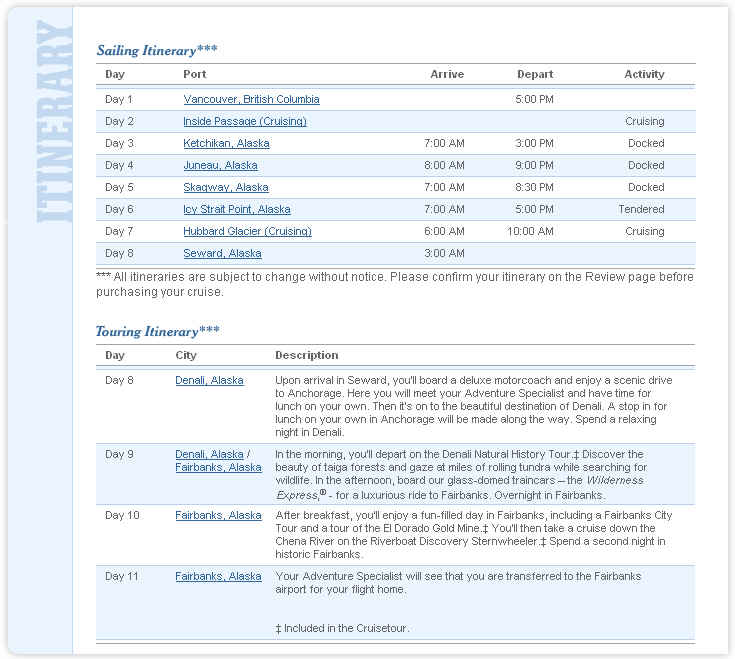Viewport: 735px width, 659px height.
Task: Select the Sailing Itinerary heading
Action: click(x=157, y=50)
